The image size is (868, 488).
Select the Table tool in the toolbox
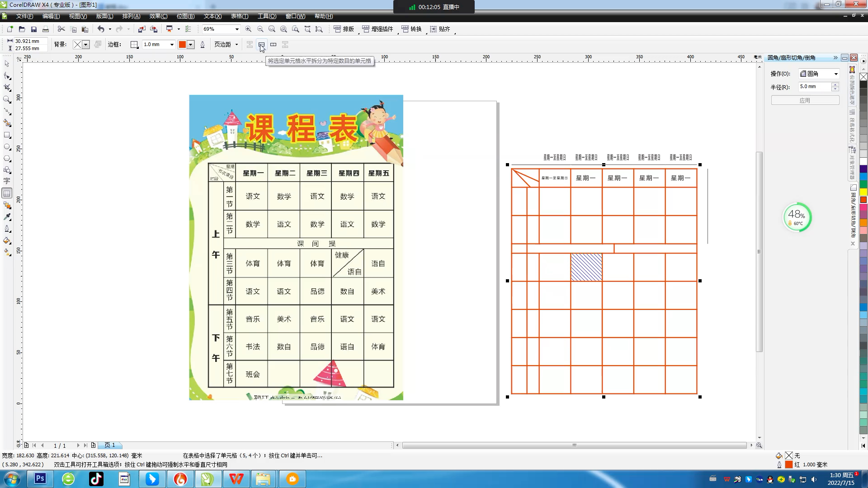pos(7,193)
